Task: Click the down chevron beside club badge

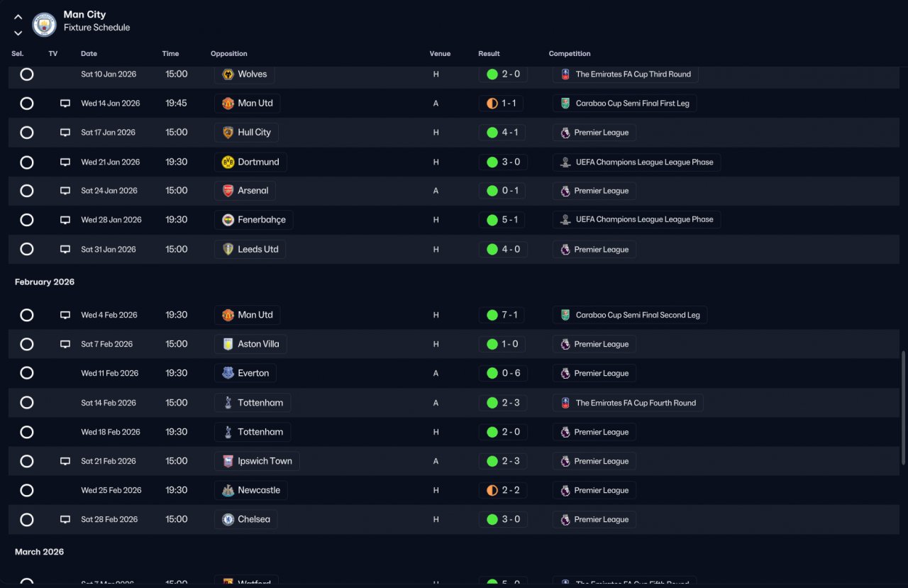Action: (x=18, y=33)
